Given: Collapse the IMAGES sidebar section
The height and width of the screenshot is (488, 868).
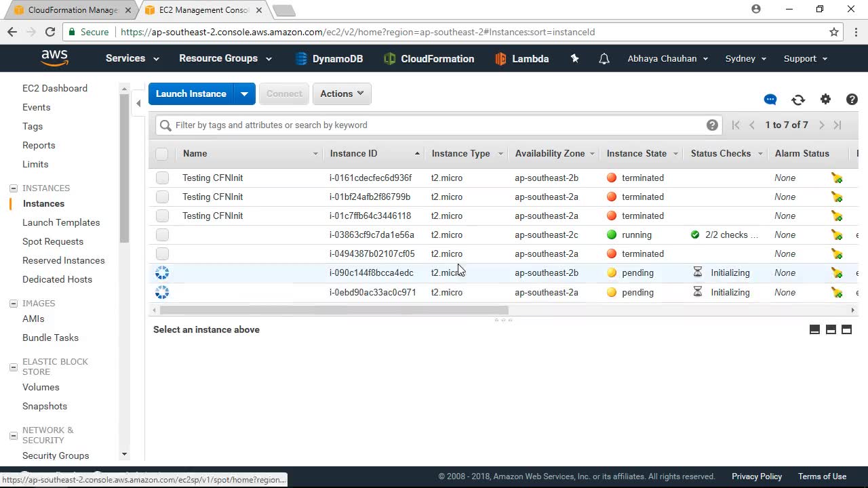Looking at the screenshot, I should coord(13,304).
